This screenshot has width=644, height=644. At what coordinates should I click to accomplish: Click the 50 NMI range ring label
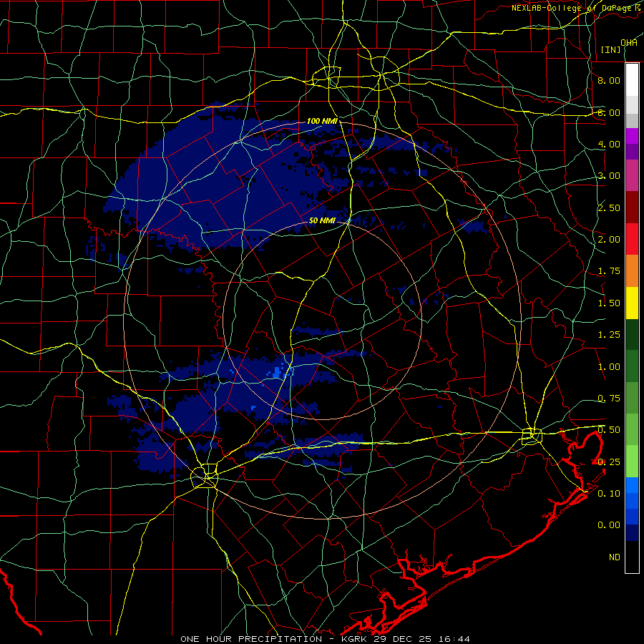pyautogui.click(x=323, y=220)
